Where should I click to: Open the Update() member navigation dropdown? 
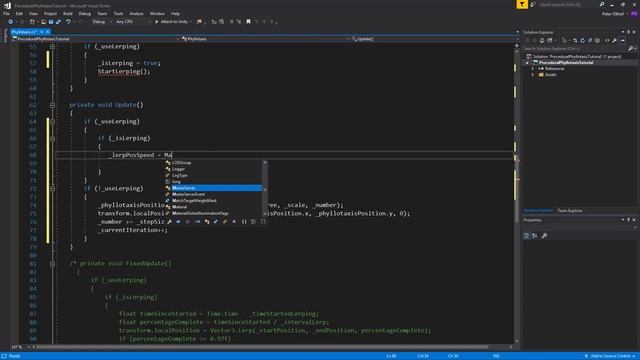[x=434, y=39]
